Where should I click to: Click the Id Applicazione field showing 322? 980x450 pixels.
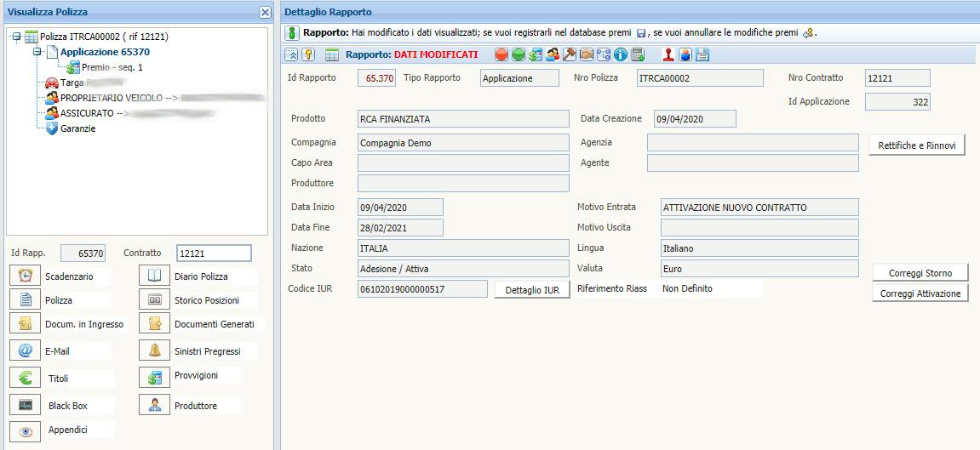(897, 102)
